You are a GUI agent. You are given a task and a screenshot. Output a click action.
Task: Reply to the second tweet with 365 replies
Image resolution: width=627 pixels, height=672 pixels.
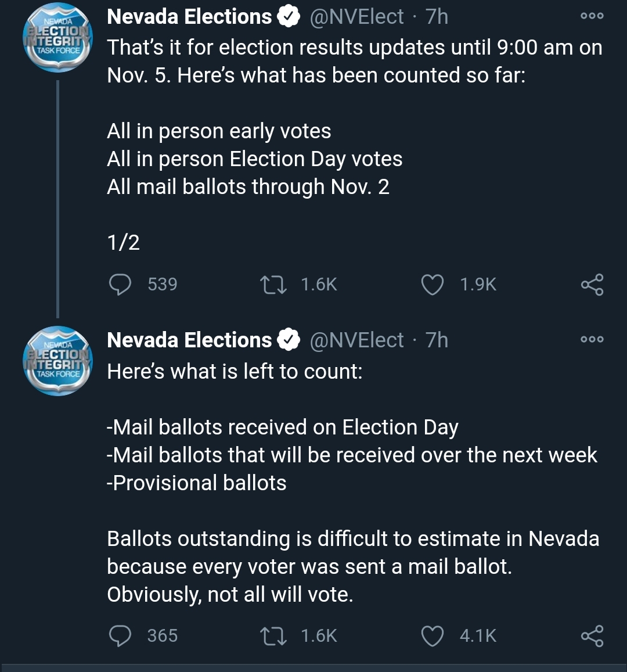(x=120, y=635)
